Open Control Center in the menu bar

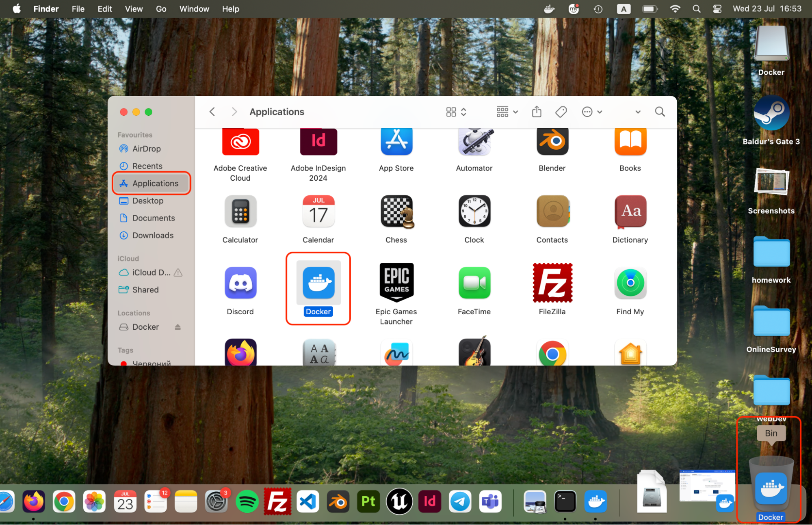pyautogui.click(x=717, y=9)
